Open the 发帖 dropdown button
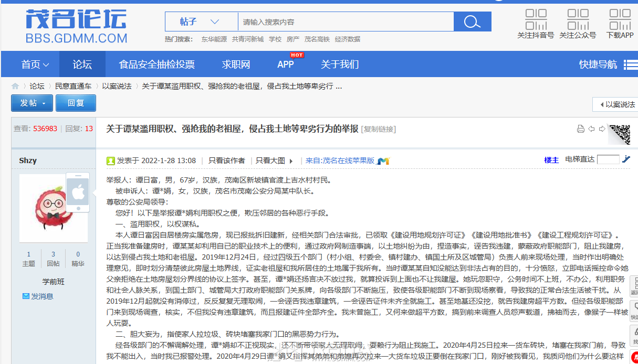This screenshot has height=364, width=638. [32, 103]
